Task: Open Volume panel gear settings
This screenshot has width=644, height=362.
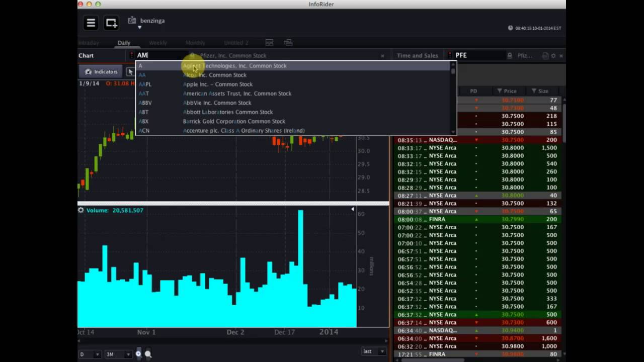Action: 81,210
